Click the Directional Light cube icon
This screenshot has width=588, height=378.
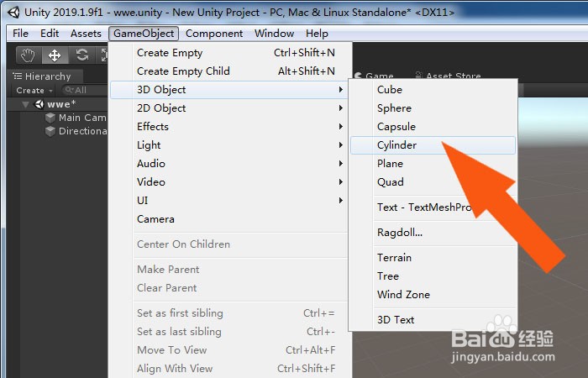coord(50,131)
